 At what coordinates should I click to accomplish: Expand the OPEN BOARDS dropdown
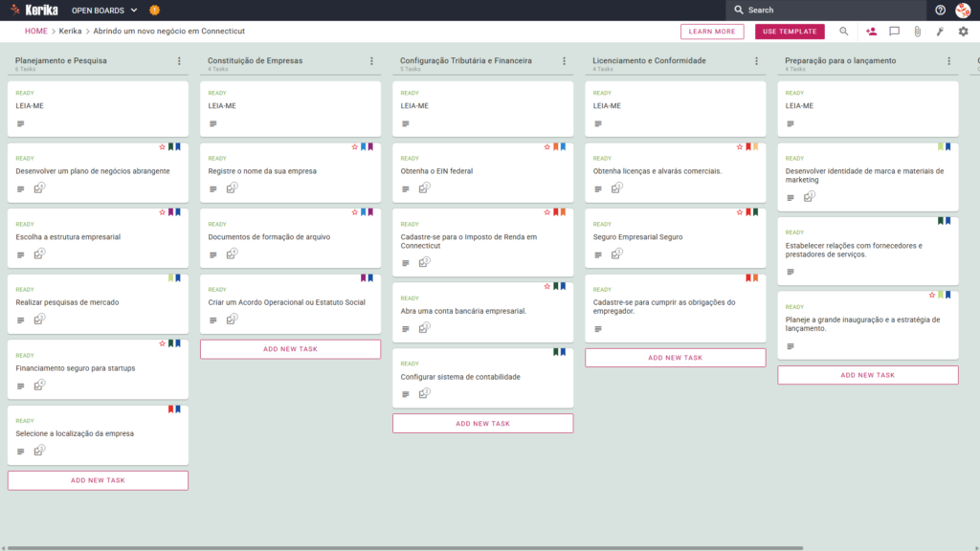click(103, 10)
